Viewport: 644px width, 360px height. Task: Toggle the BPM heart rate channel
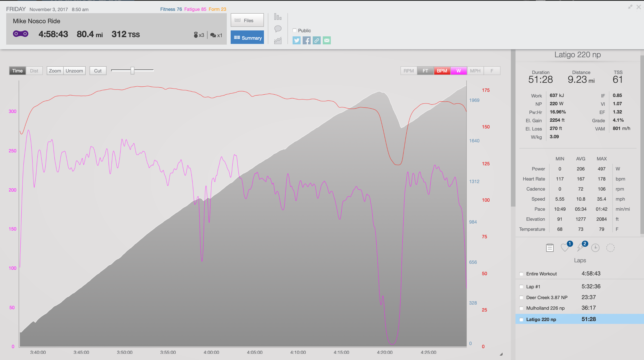coord(442,71)
